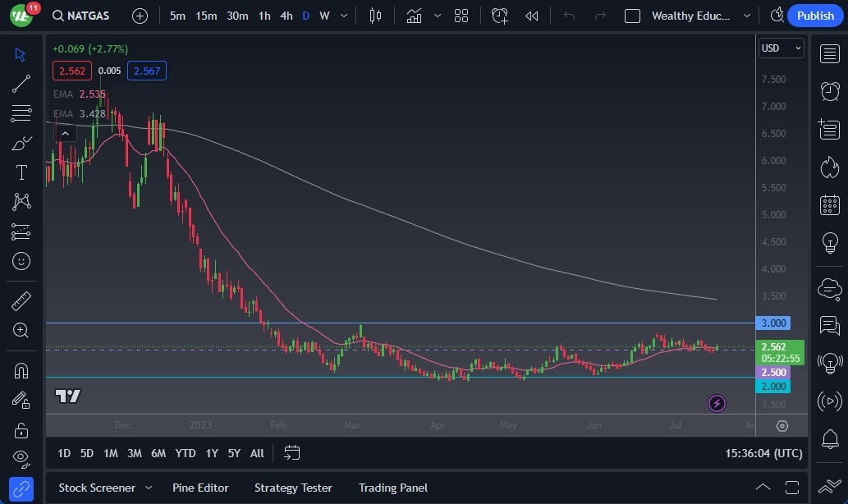Open the Pine Editor tab
Image resolution: width=848 pixels, height=504 pixels.
click(x=200, y=488)
